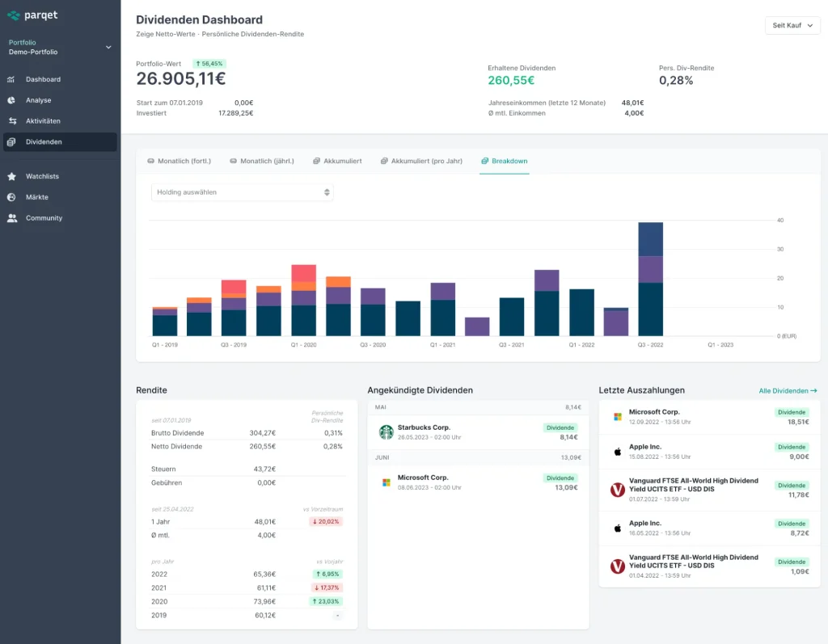Click the Community people icon
The height and width of the screenshot is (644, 828).
tap(11, 218)
